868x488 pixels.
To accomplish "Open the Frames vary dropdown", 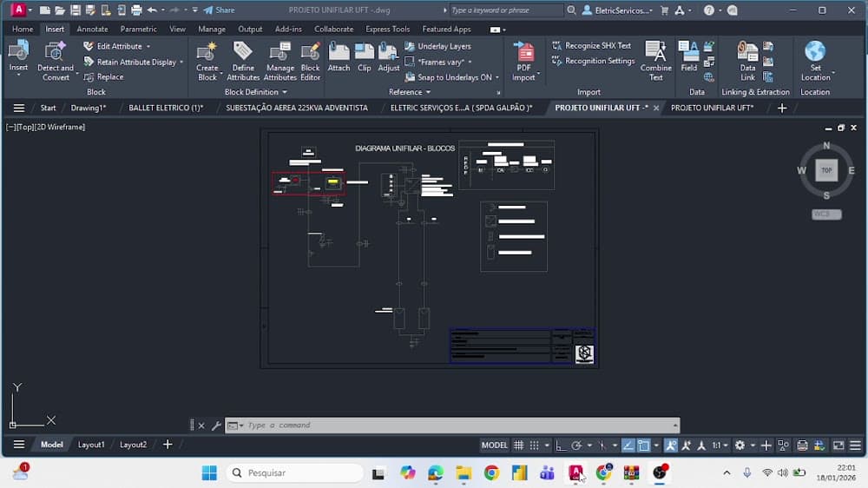I will 470,62.
